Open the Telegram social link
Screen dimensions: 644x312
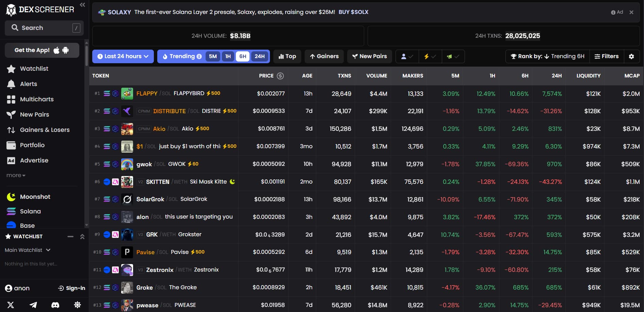(33, 305)
